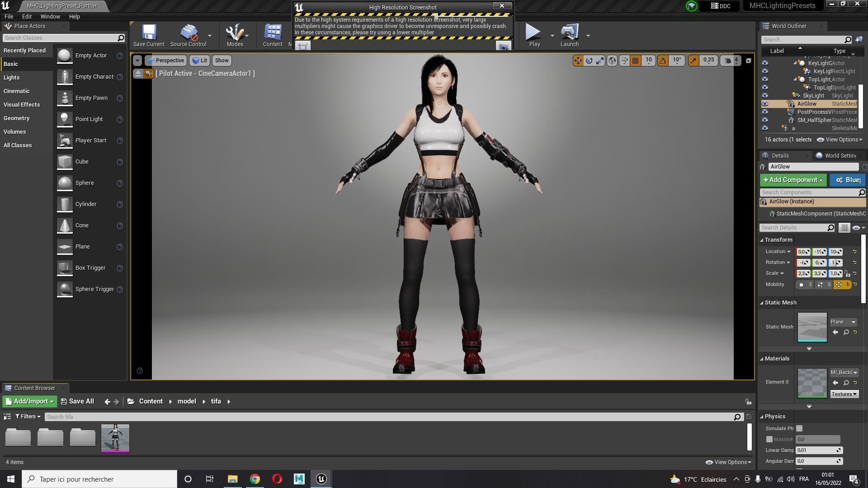Screen dimensions: 868x488
Task: Click Element 0 material thumbnail
Action: 812,384
